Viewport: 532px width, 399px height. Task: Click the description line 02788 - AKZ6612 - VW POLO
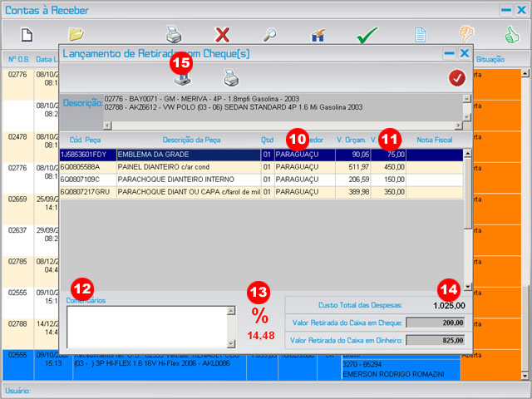coord(234,107)
